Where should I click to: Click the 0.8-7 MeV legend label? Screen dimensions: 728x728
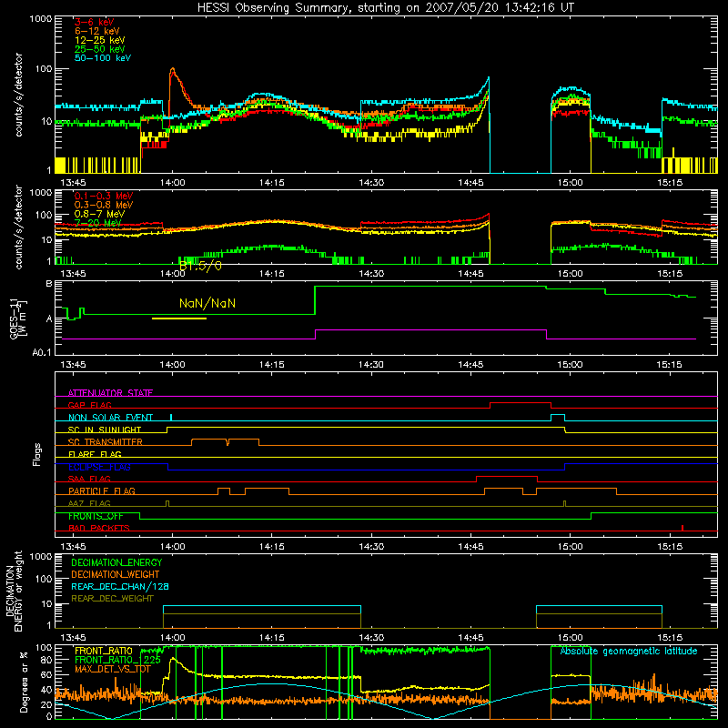pyautogui.click(x=99, y=214)
